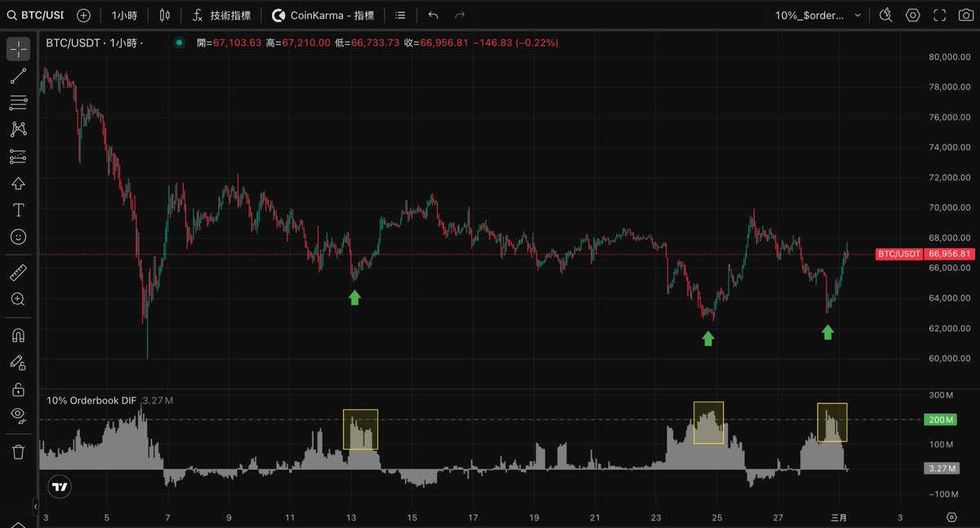This screenshot has width=980, height=528.
Task: Activate the zoom in magnifier tool
Action: click(18, 299)
